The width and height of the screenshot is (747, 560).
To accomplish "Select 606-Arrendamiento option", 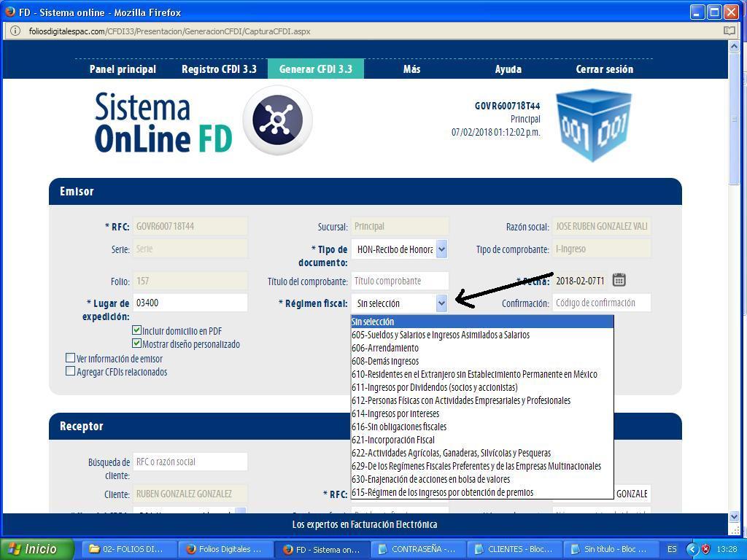I will tap(482, 348).
